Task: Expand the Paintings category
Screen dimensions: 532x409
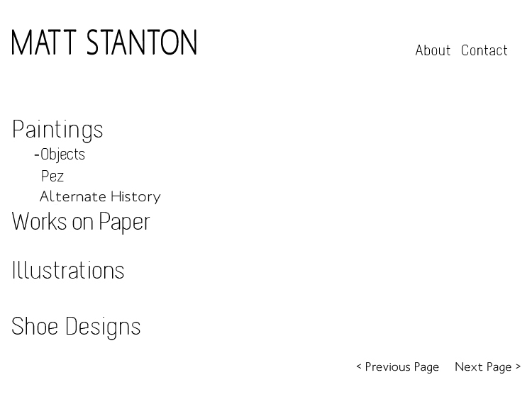Action: pyautogui.click(x=57, y=129)
